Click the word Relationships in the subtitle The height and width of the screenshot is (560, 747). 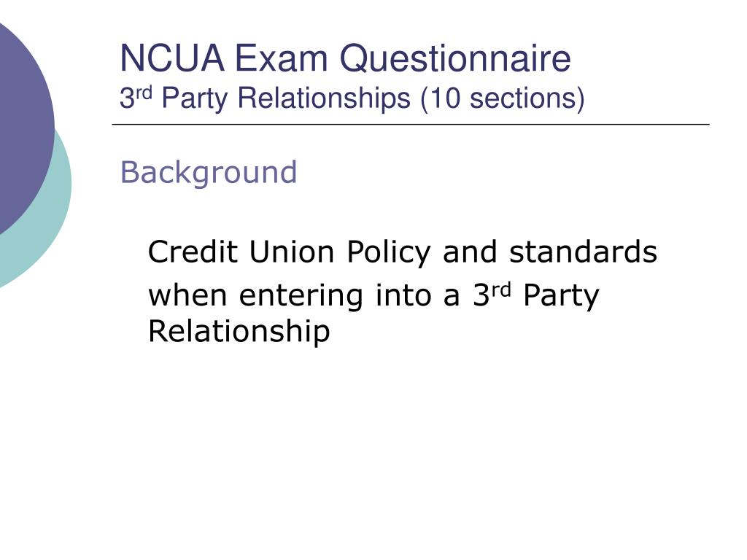click(323, 98)
